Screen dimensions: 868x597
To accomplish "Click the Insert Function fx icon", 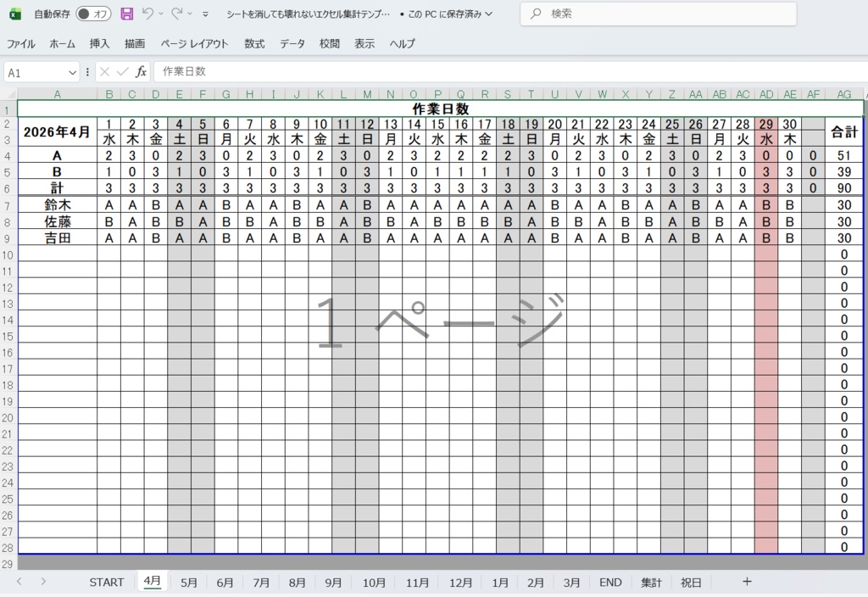I will [x=142, y=71].
